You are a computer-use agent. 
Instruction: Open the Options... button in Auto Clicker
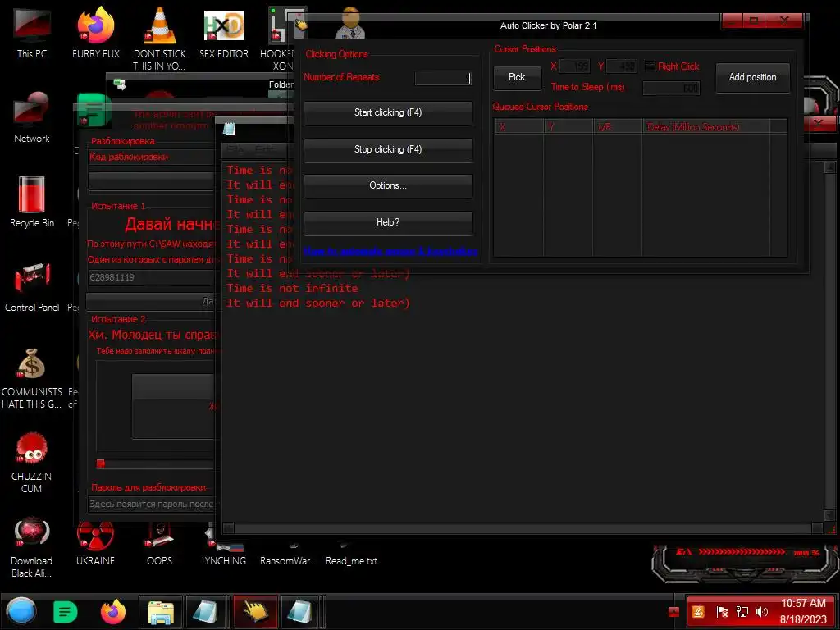point(388,186)
